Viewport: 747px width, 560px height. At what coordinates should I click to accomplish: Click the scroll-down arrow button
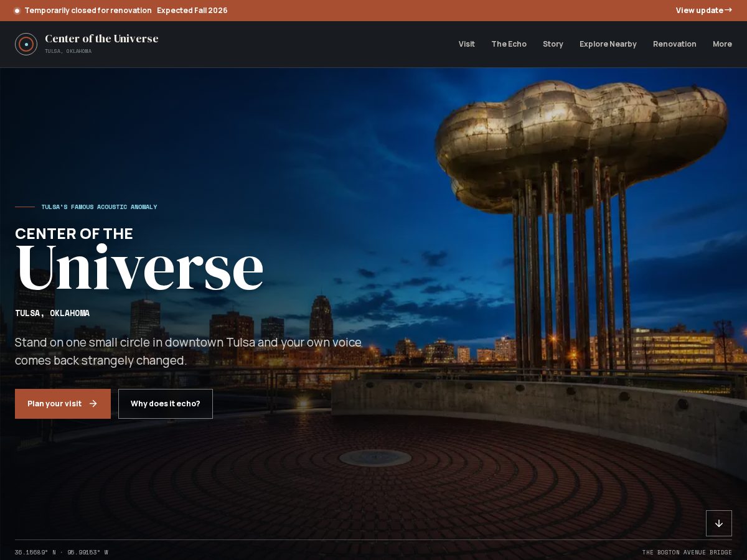point(719,523)
